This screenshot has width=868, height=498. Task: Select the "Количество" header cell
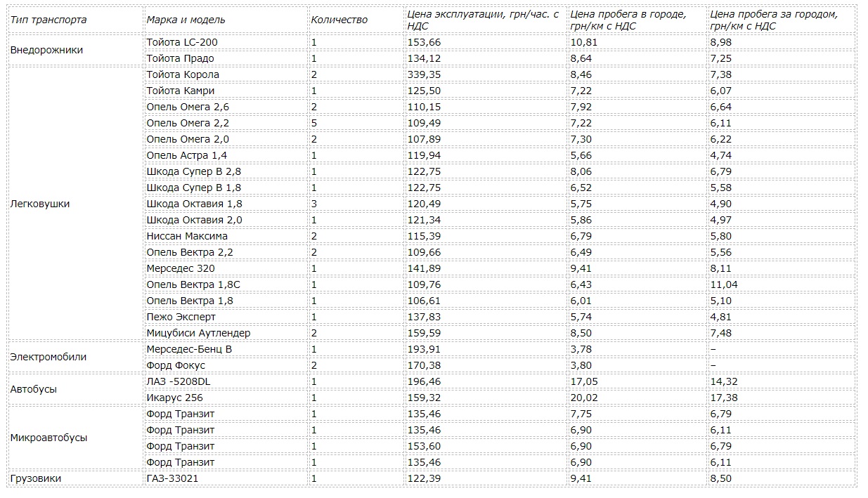point(339,20)
